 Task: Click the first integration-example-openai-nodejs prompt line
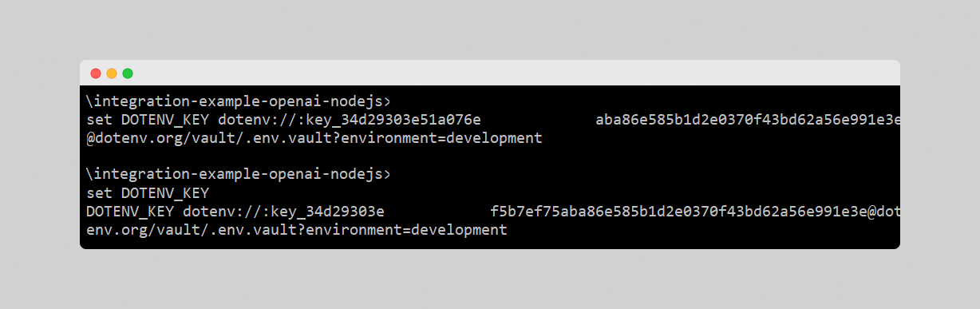[x=239, y=102]
